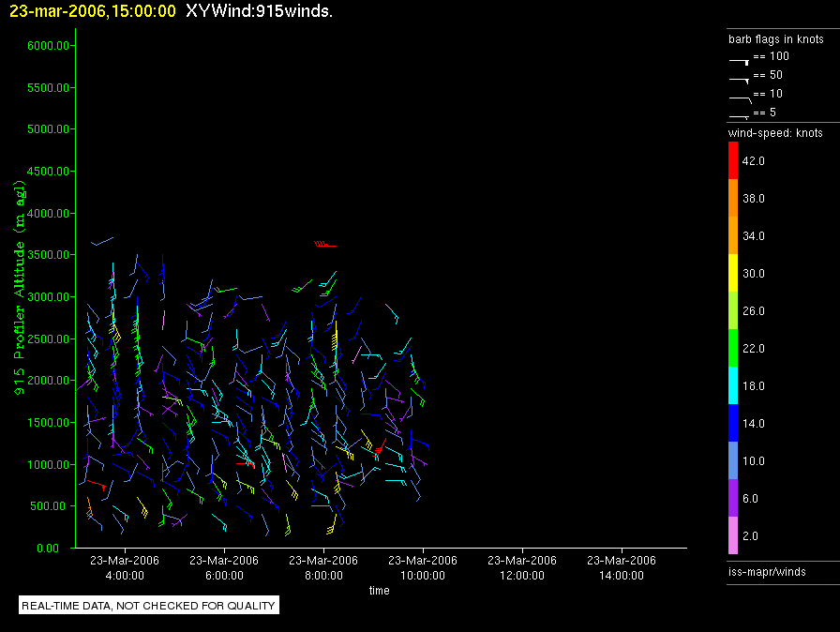Click the yellow date-time title 23-mar-2006,15:00:00

93,10
